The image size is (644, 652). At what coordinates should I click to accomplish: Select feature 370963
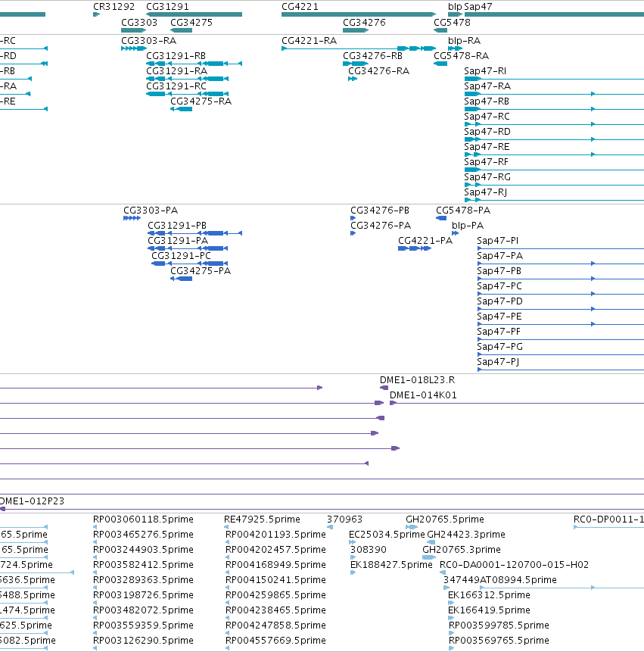[344, 519]
